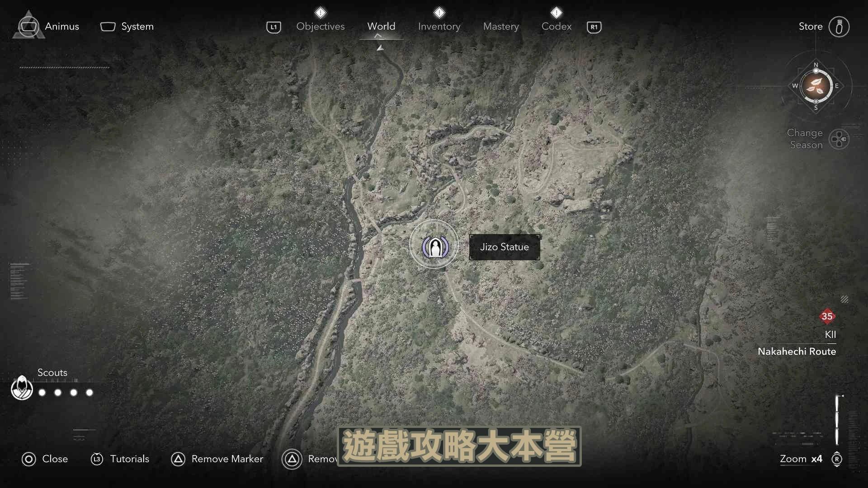Click the season compass emblem
Screen dimensions: 868x488
tap(816, 86)
